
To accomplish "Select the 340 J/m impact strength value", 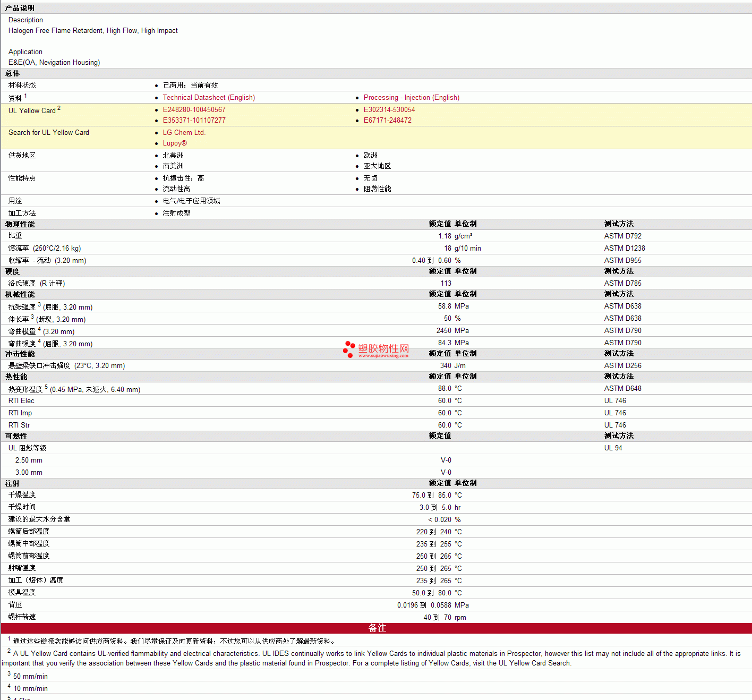I will pyautogui.click(x=453, y=366).
